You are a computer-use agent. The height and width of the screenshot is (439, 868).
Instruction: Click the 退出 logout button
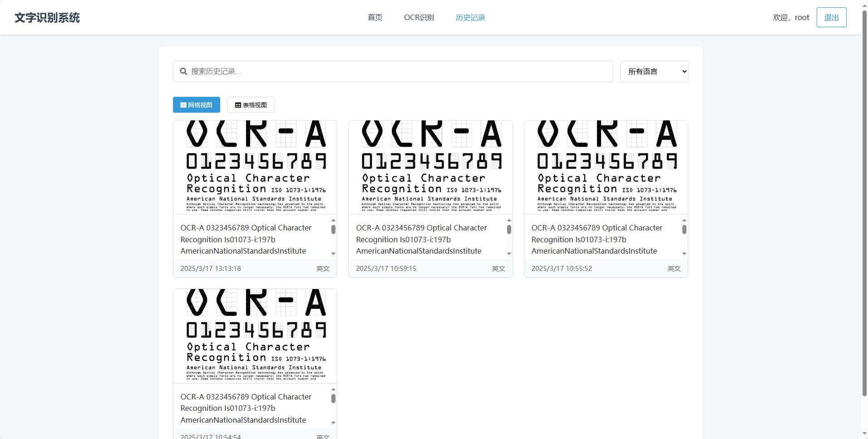[x=831, y=17]
